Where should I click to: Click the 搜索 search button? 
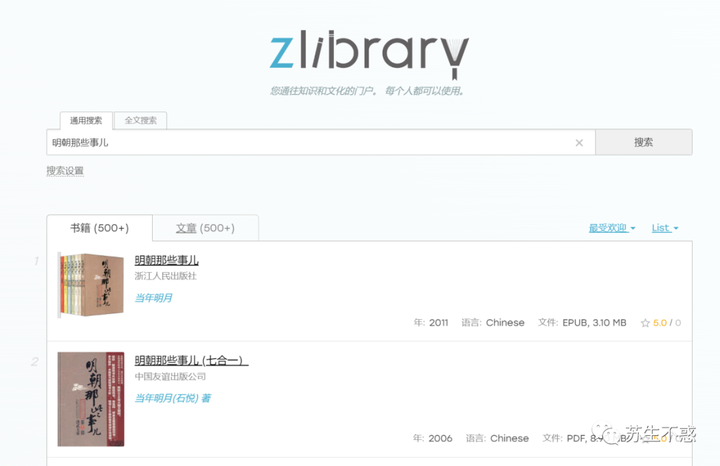tap(643, 142)
